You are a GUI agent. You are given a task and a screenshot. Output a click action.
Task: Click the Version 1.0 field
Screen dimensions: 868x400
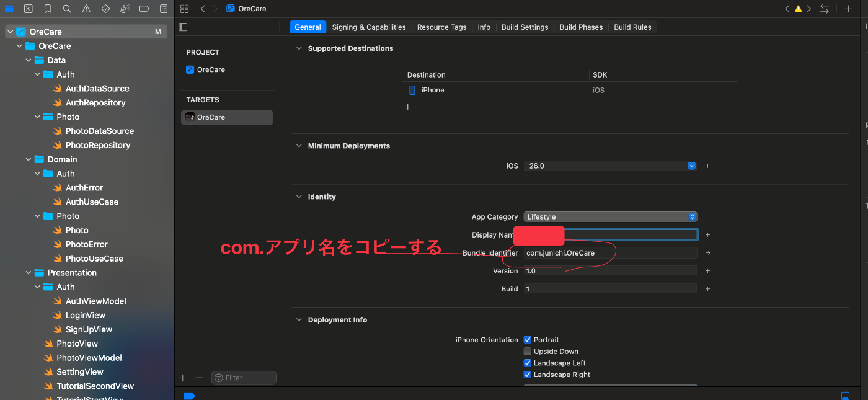[x=610, y=271]
